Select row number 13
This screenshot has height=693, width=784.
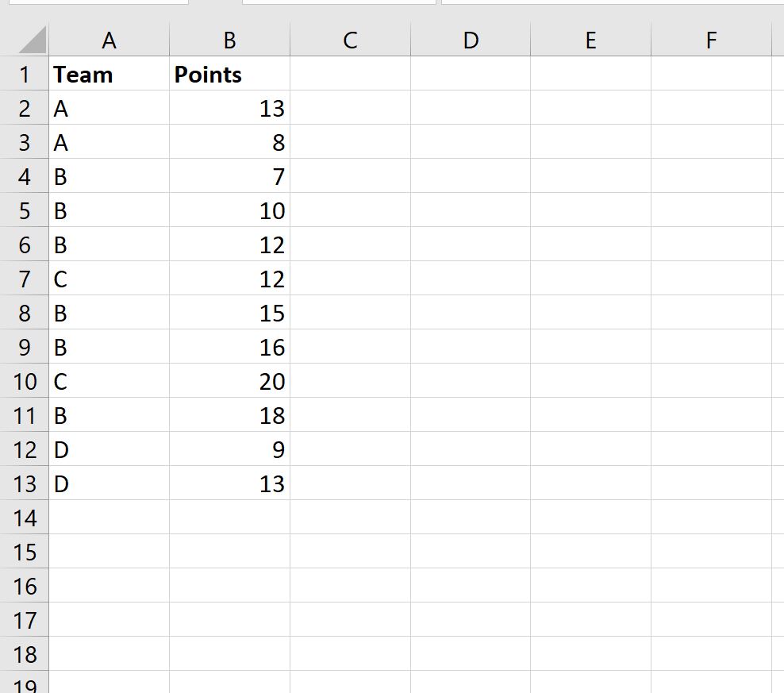(25, 483)
